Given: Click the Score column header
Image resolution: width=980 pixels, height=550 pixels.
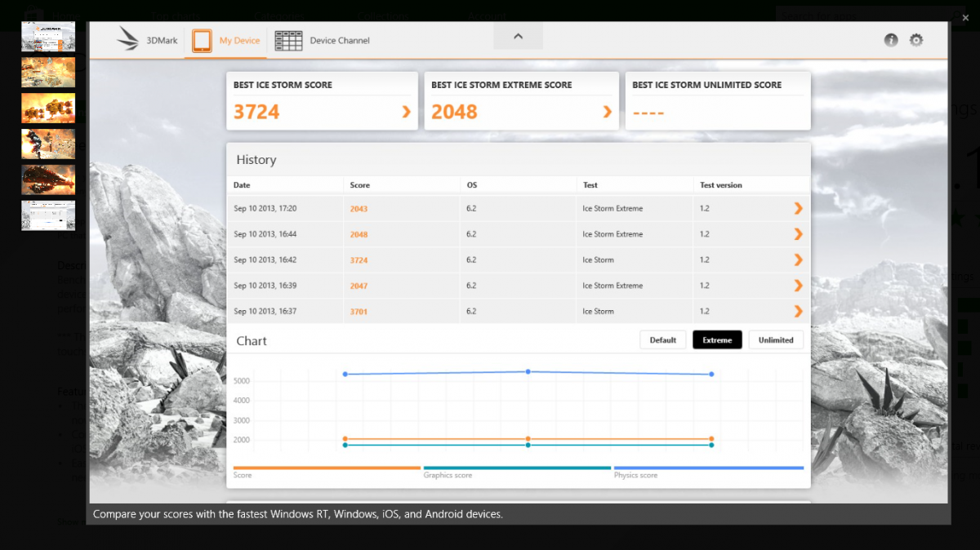Looking at the screenshot, I should click(359, 185).
